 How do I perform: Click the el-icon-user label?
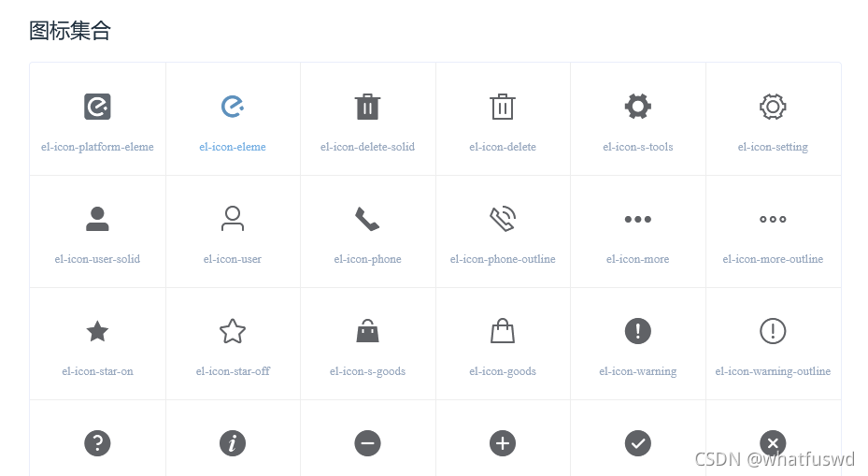coord(233,259)
